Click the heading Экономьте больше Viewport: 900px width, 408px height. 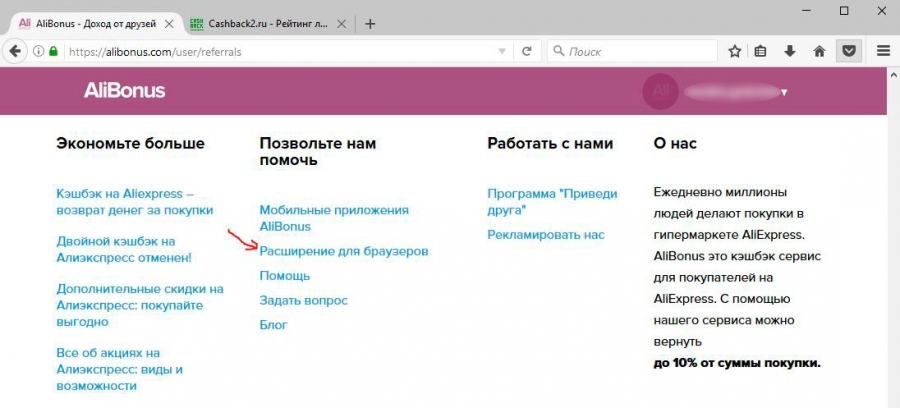click(x=130, y=143)
